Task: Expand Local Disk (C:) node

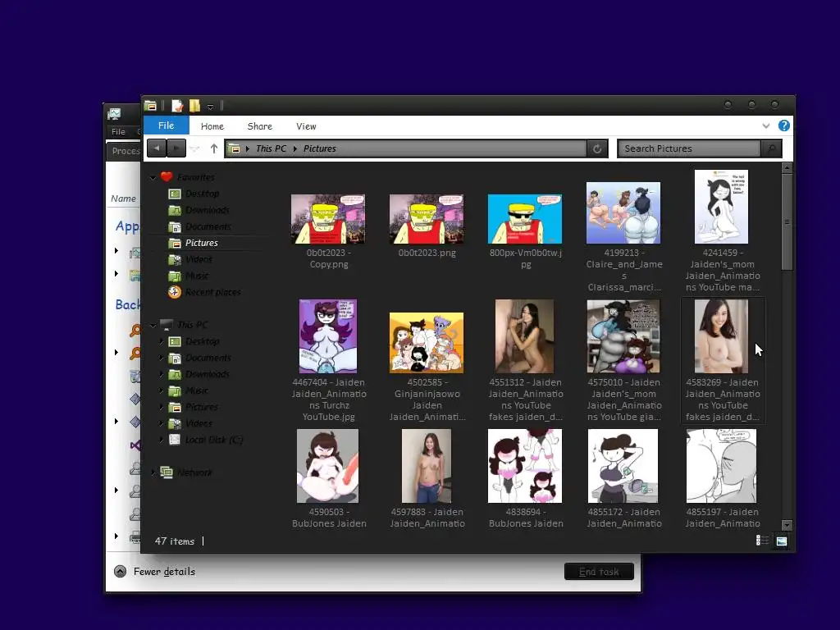Action: click(162, 440)
